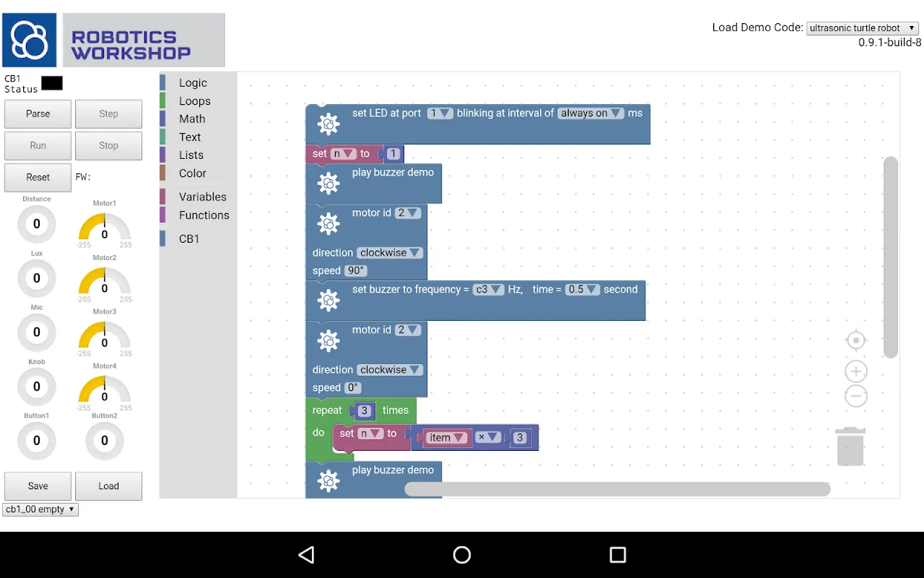
Task: Click the Run button
Action: [38, 146]
